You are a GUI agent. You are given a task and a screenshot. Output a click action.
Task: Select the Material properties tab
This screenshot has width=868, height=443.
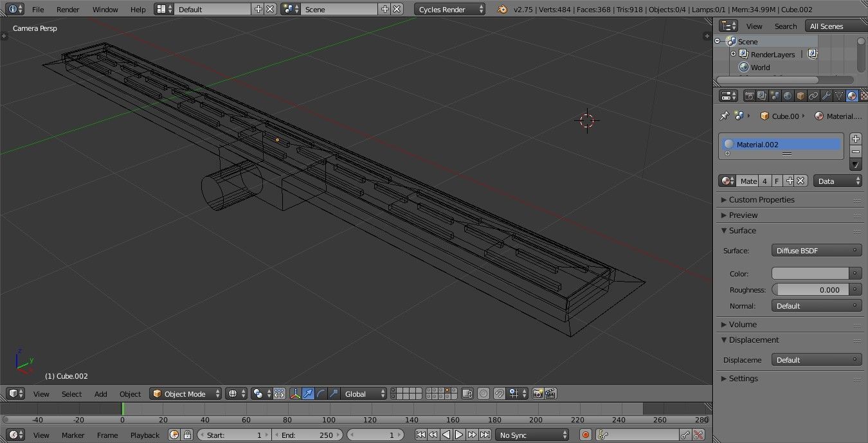click(852, 96)
